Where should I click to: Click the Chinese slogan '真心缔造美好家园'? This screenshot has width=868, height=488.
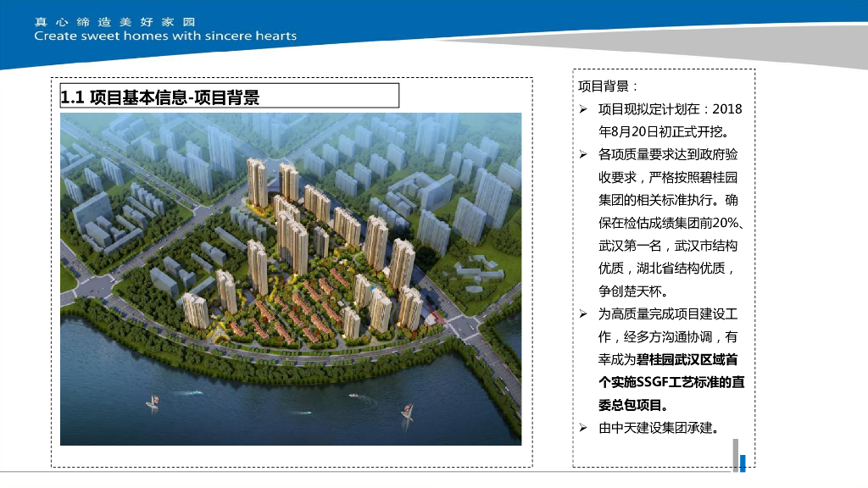(114, 21)
